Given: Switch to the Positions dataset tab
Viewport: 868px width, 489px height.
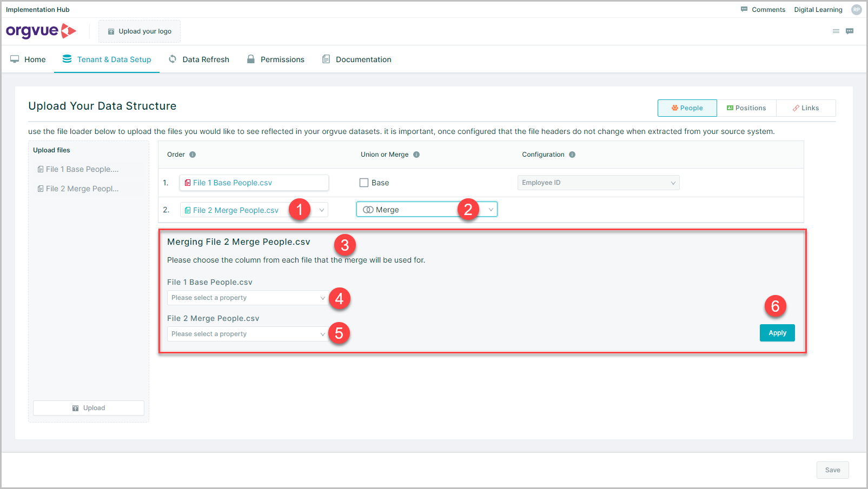Looking at the screenshot, I should tap(746, 108).
